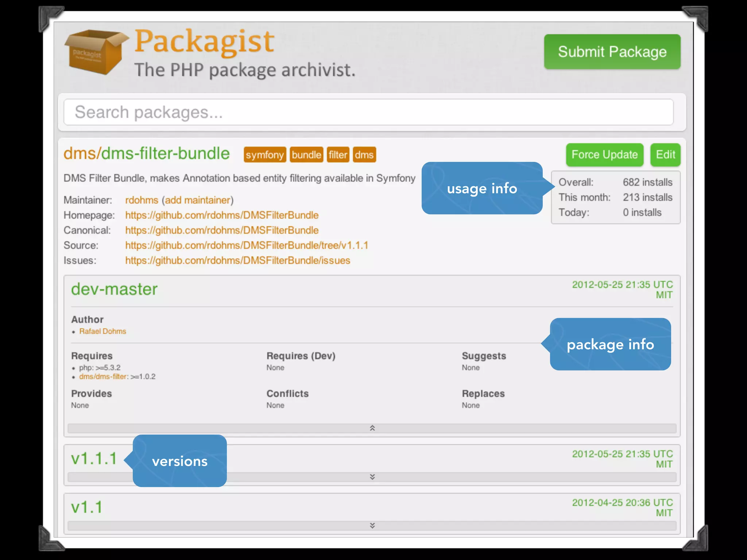
Task: Click the 213 installs this month value
Action: pyautogui.click(x=647, y=197)
